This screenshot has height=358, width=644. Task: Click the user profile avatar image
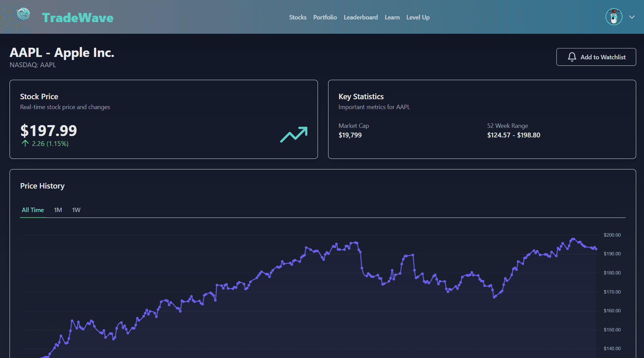point(614,17)
